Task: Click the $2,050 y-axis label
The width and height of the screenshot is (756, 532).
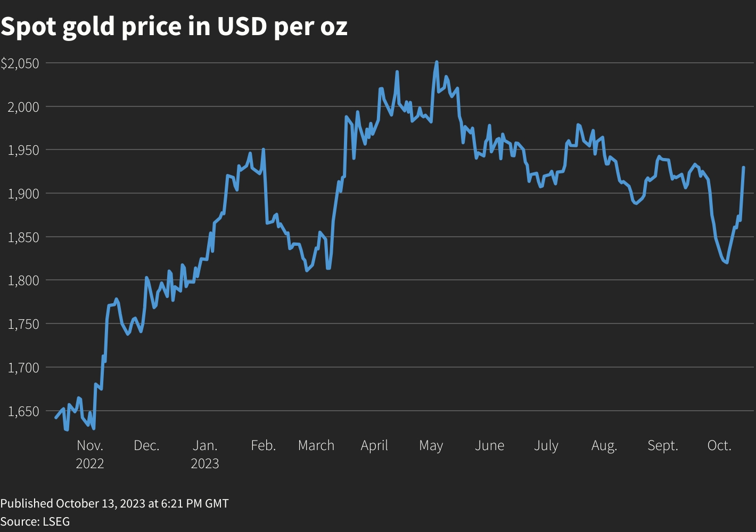Action: pyautogui.click(x=20, y=64)
